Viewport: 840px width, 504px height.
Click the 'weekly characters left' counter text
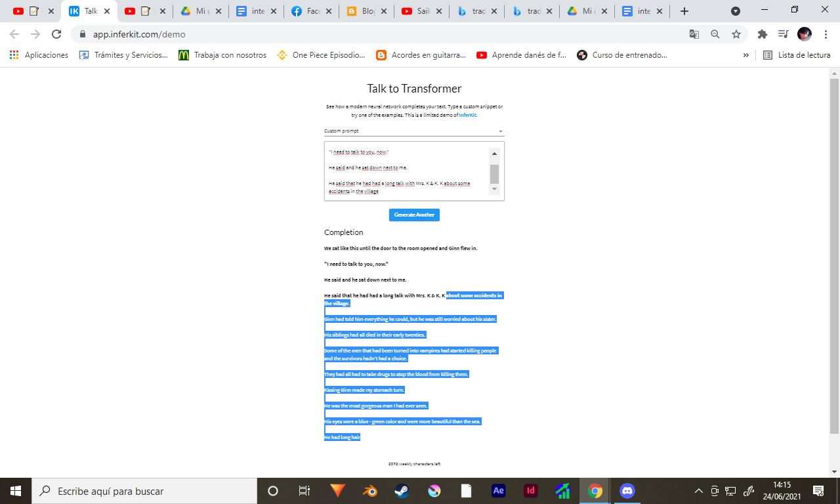coord(414,464)
